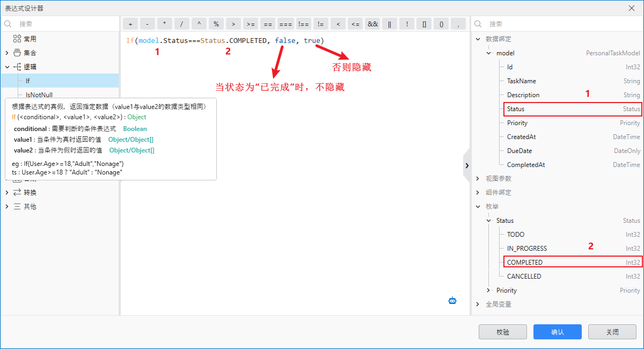Insert the comma separator operator
Screen dimensions: 644x349
click(457, 24)
